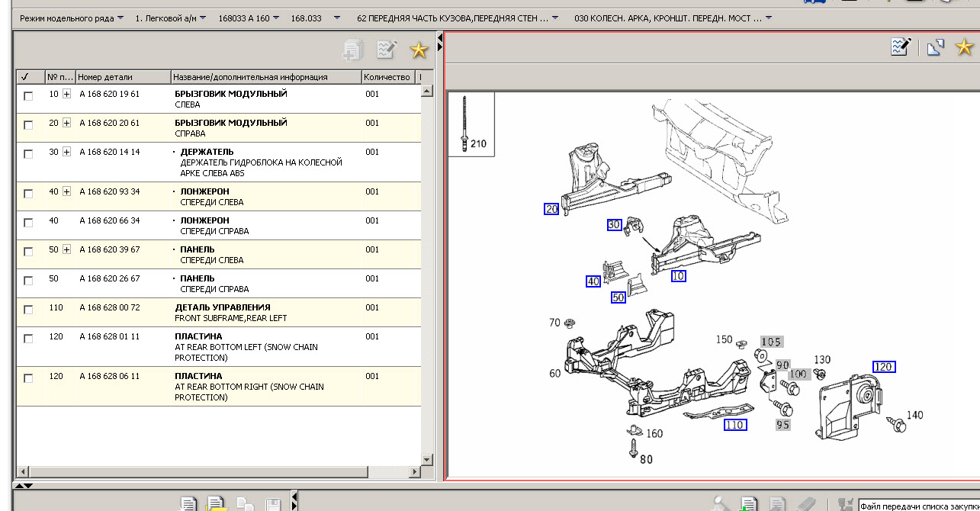
Task: Open the Режим модельного ряда dropdown
Action: pos(72,17)
